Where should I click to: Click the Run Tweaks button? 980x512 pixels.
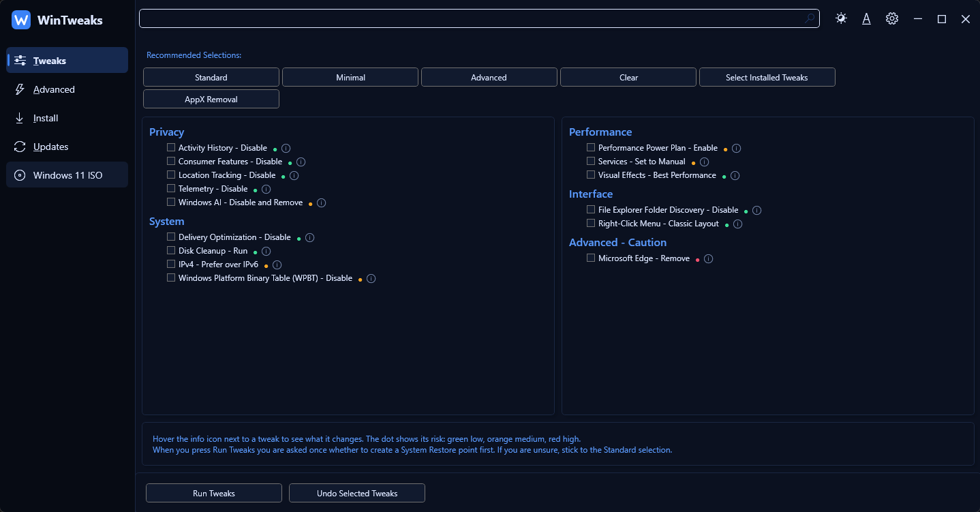click(214, 493)
